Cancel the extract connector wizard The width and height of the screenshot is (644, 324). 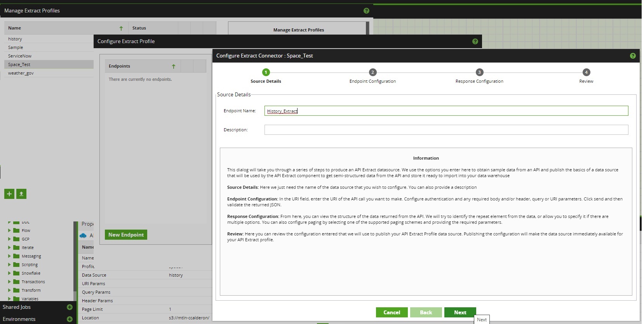(392, 312)
